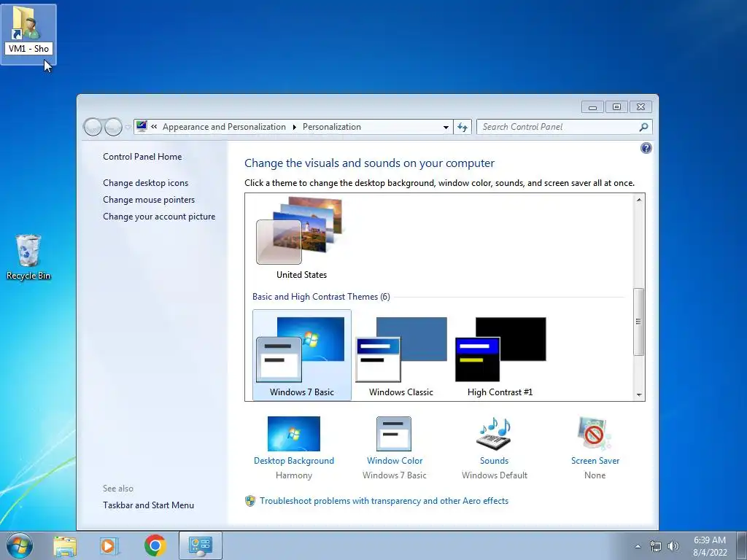
Task: Open Change your account picture link
Action: tap(159, 217)
